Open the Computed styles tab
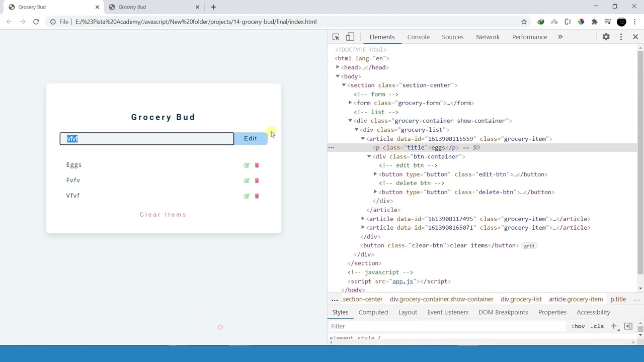 pos(373,312)
